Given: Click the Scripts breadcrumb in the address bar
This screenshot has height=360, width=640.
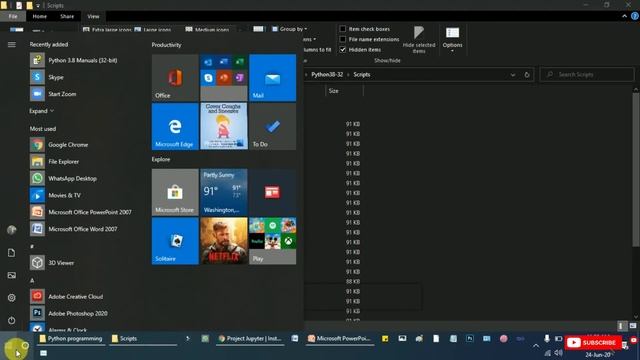Looking at the screenshot, I should (x=362, y=75).
